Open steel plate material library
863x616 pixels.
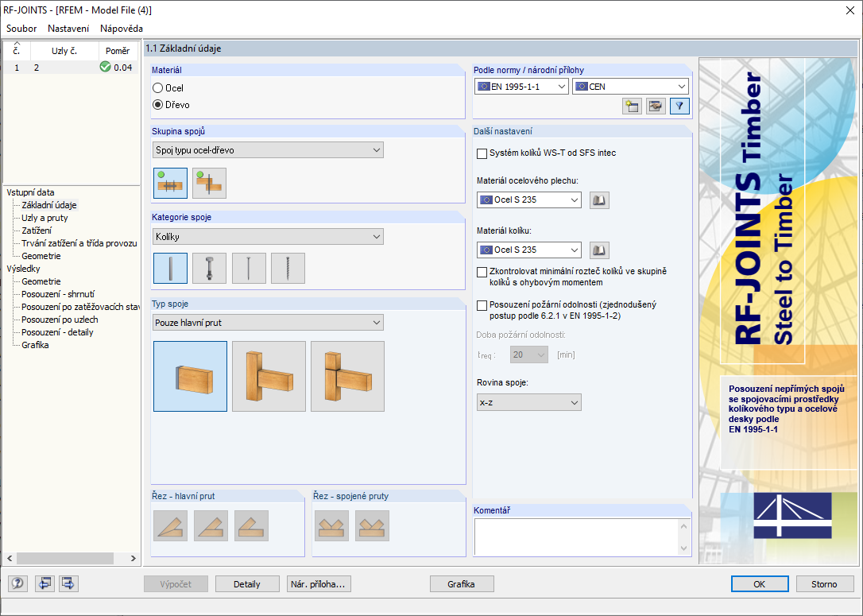[599, 200]
